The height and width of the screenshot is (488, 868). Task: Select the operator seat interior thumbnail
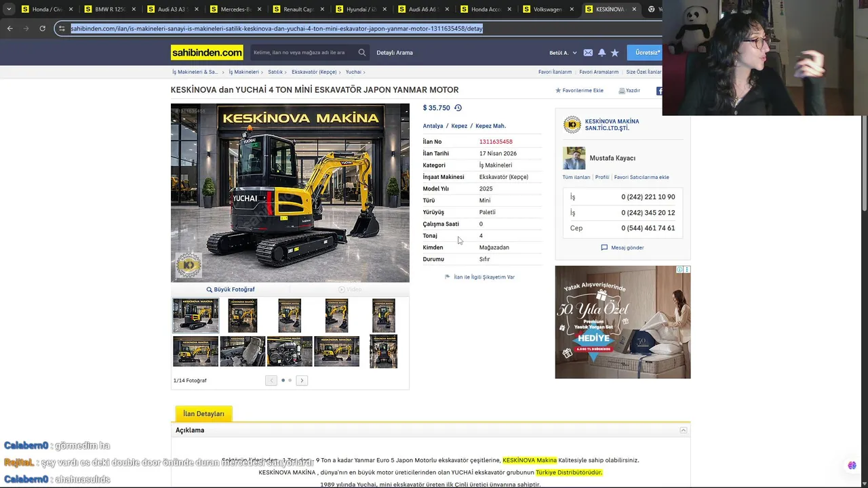[243, 352]
